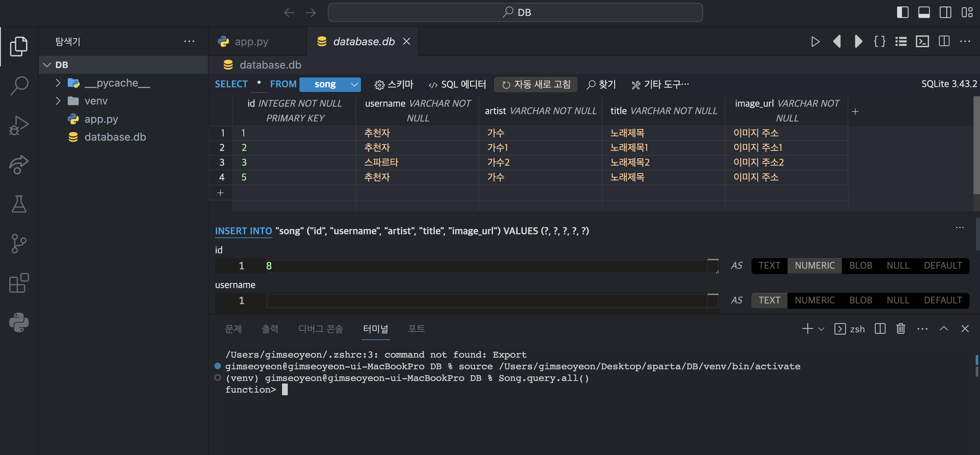Set id type to NULL

898,266
